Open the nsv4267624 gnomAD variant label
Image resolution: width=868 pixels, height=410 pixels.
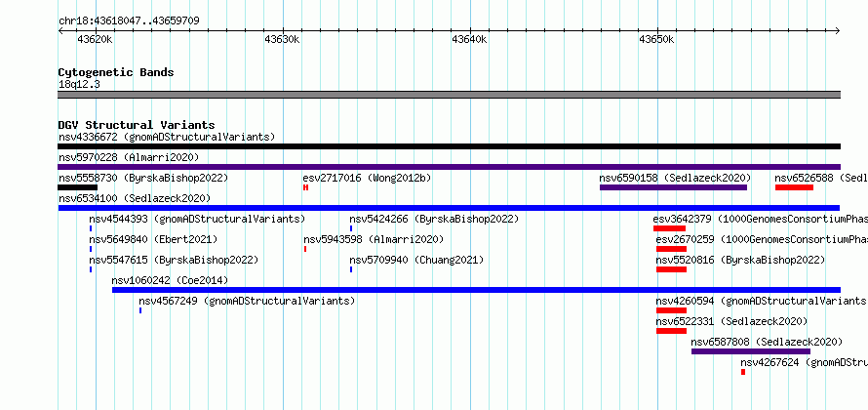point(804,362)
